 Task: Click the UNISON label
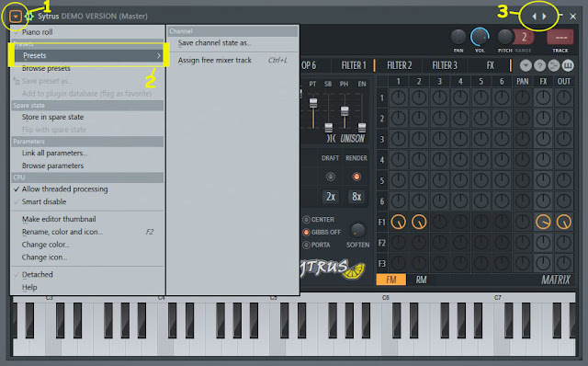(352, 139)
